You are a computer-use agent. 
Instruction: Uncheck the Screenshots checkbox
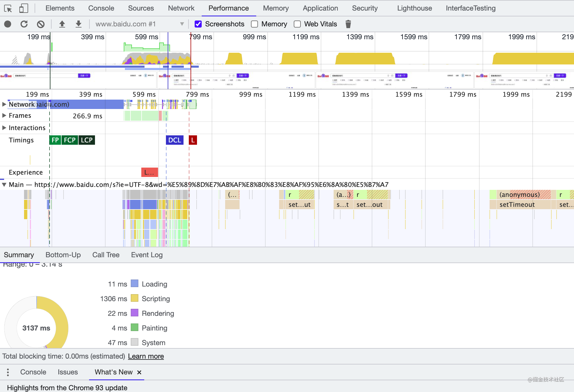point(198,24)
